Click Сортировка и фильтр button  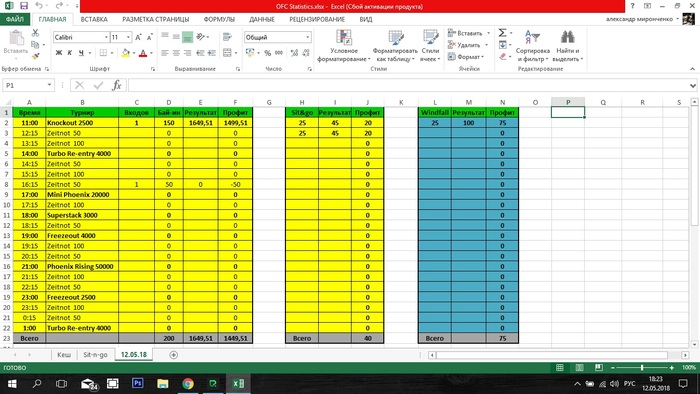click(532, 46)
